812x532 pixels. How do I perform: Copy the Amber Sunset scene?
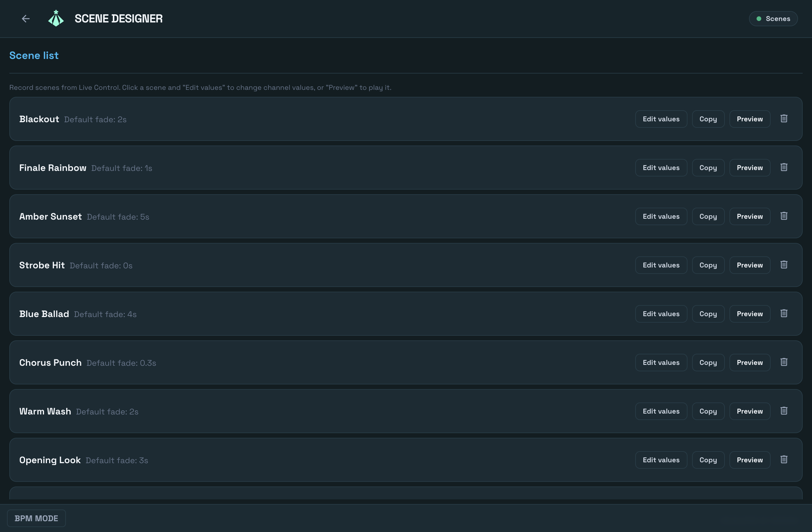(x=708, y=217)
